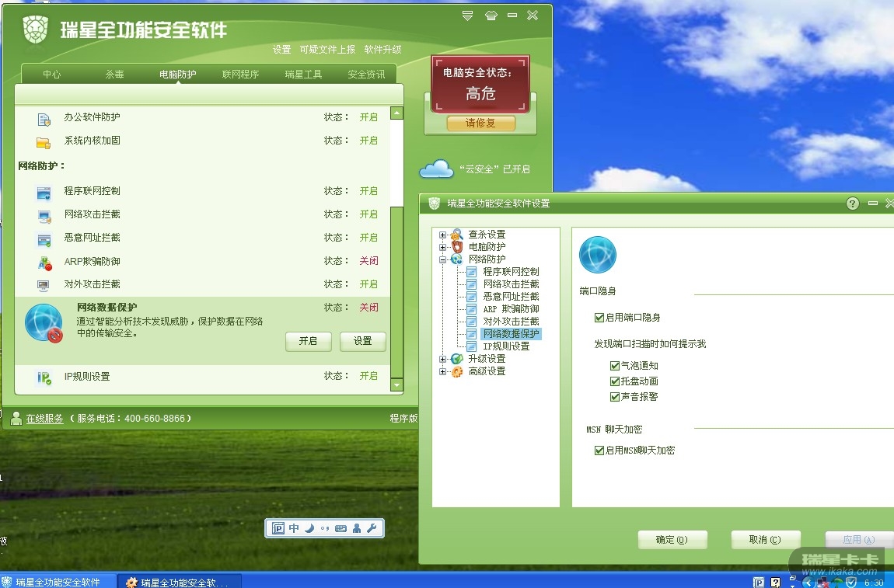Image resolution: width=894 pixels, height=588 pixels.
Task: Open the second taskbar item 瑞星全功能安全软
Action: click(x=180, y=582)
